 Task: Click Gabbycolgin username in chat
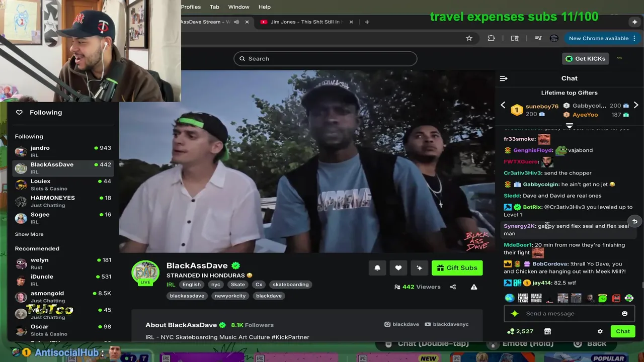[541, 185]
